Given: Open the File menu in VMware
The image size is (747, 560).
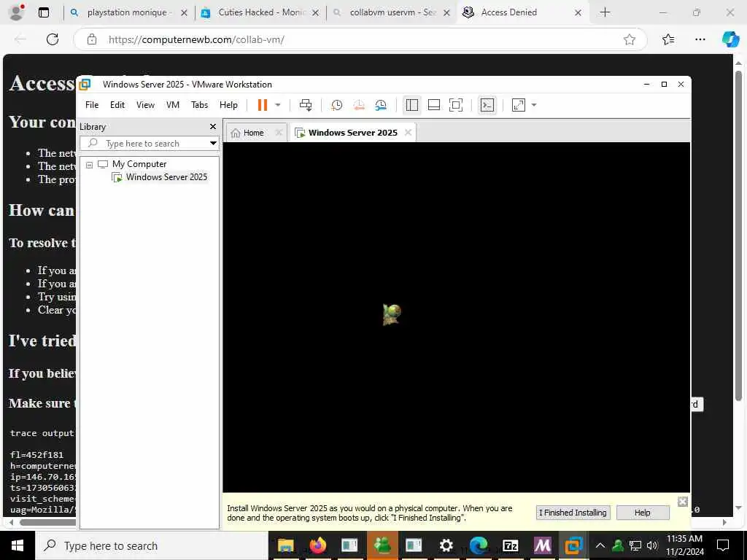Looking at the screenshot, I should 92,105.
